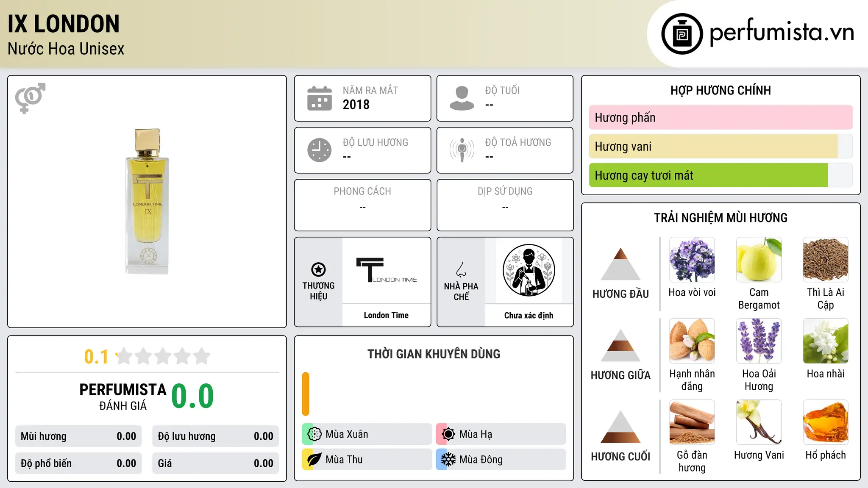
Task: Select the Mùa Đông season label
Action: tap(481, 460)
